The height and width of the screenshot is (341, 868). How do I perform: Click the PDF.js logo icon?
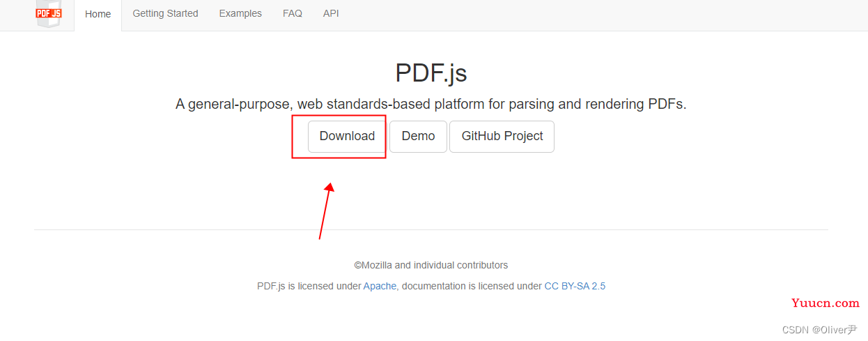[49, 13]
